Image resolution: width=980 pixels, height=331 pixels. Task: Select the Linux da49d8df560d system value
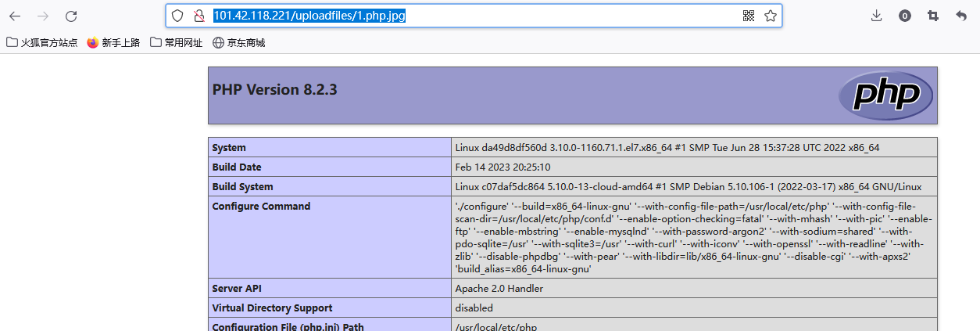point(667,148)
